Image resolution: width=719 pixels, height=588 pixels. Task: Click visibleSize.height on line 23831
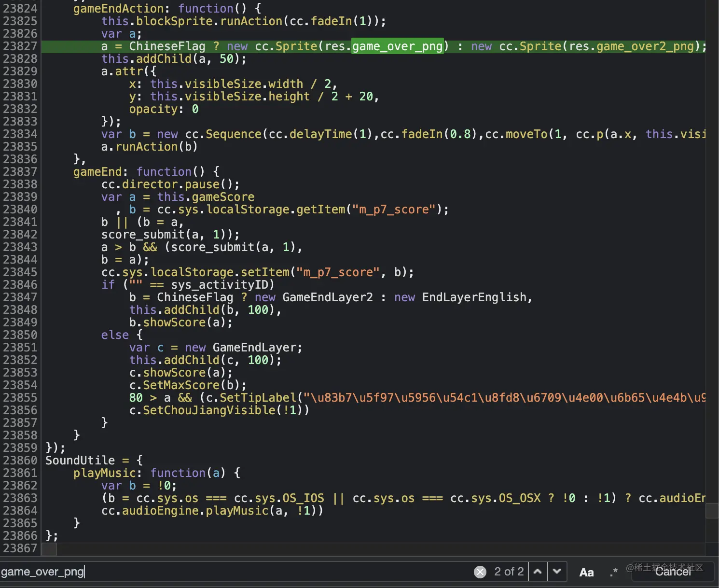point(248,97)
